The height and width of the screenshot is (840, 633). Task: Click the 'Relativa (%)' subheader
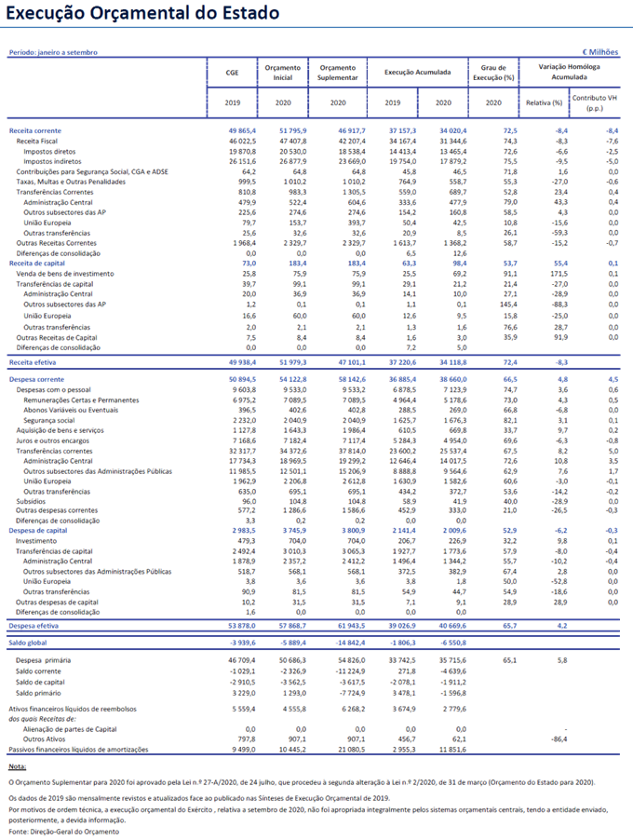pos(545,102)
